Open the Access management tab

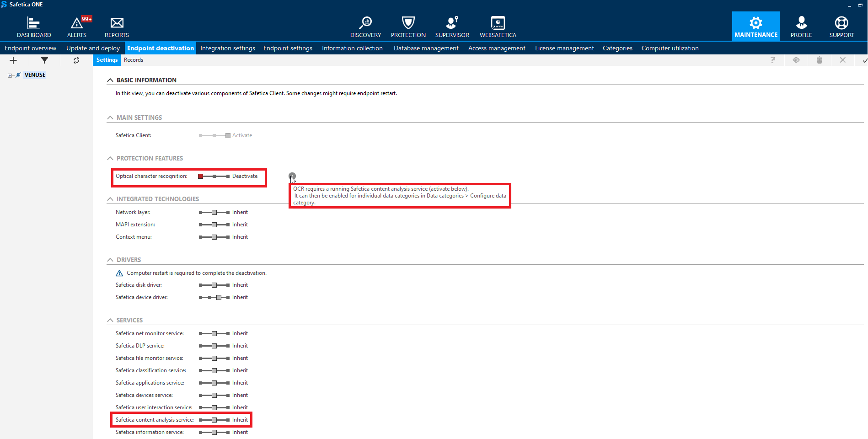click(x=497, y=48)
